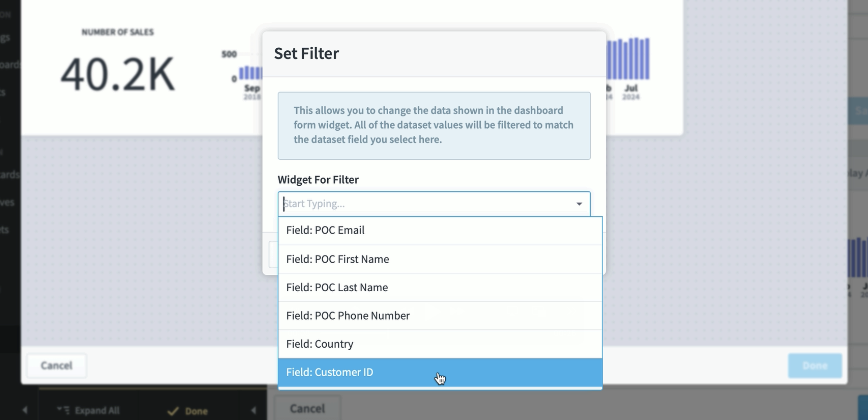Choose Field: POC Last Name option
The image size is (868, 420).
click(440, 287)
